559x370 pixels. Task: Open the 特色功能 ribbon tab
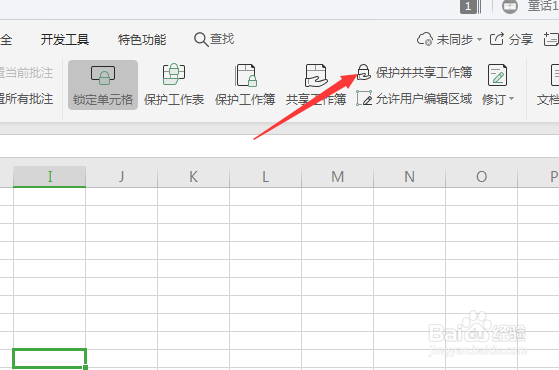pos(142,39)
